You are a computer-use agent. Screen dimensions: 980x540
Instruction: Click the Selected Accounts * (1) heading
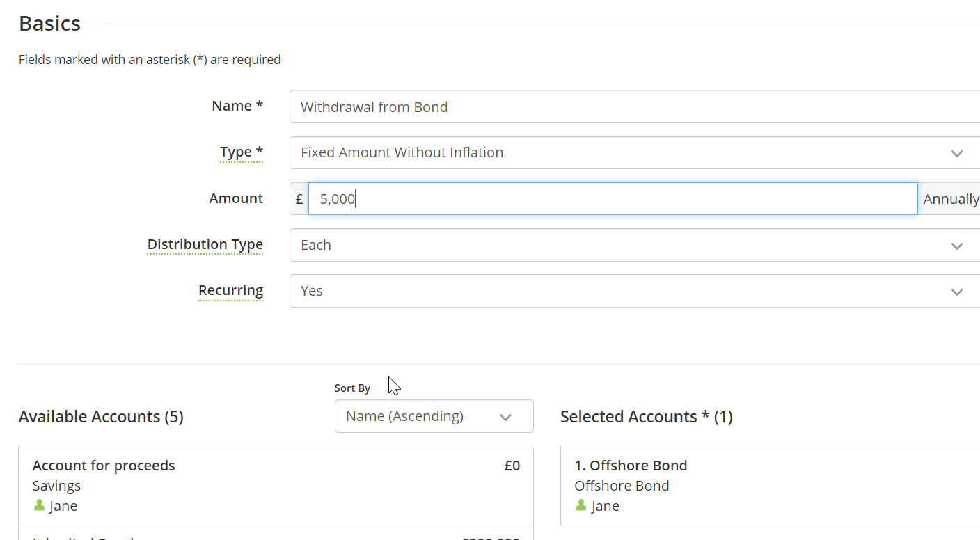[x=647, y=416]
